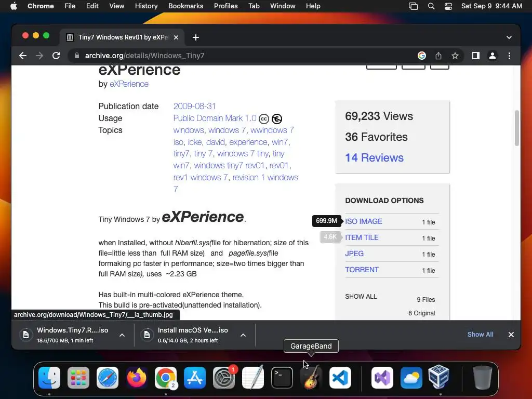Image resolution: width=532 pixels, height=399 pixels.
Task: Launch Terminal from the Dock
Action: coord(282,378)
